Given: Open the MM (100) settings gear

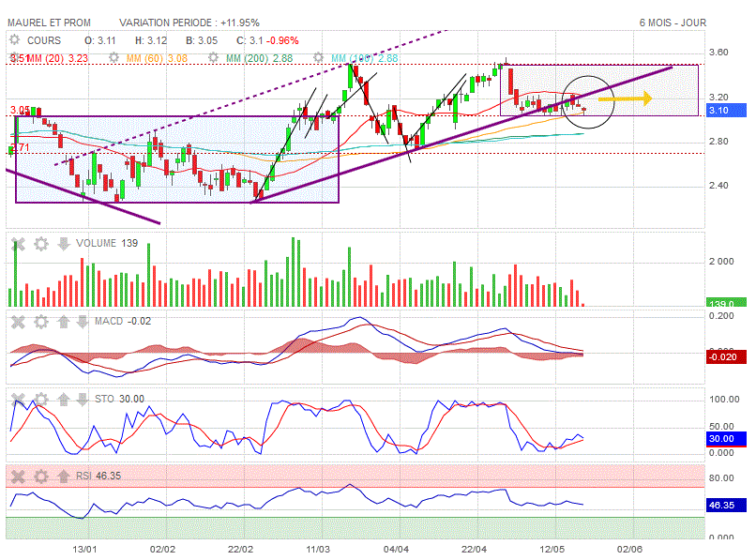Looking at the screenshot, I should 318,57.
